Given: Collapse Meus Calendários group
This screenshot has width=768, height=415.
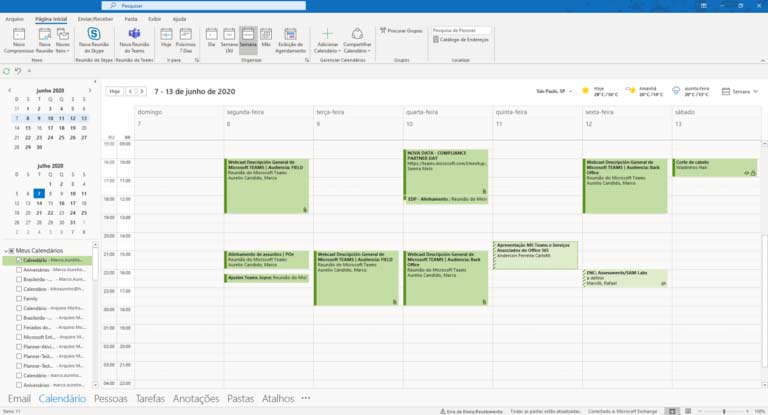Looking at the screenshot, I should point(6,251).
